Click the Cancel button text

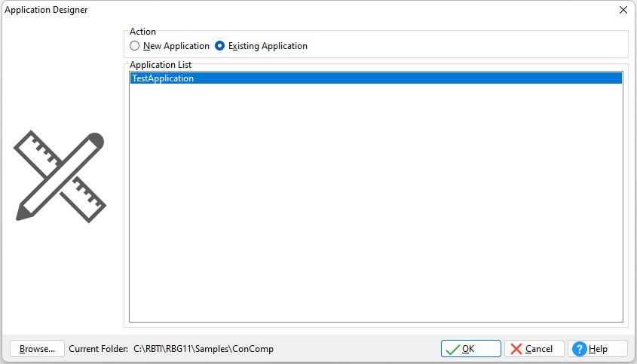[x=539, y=349]
